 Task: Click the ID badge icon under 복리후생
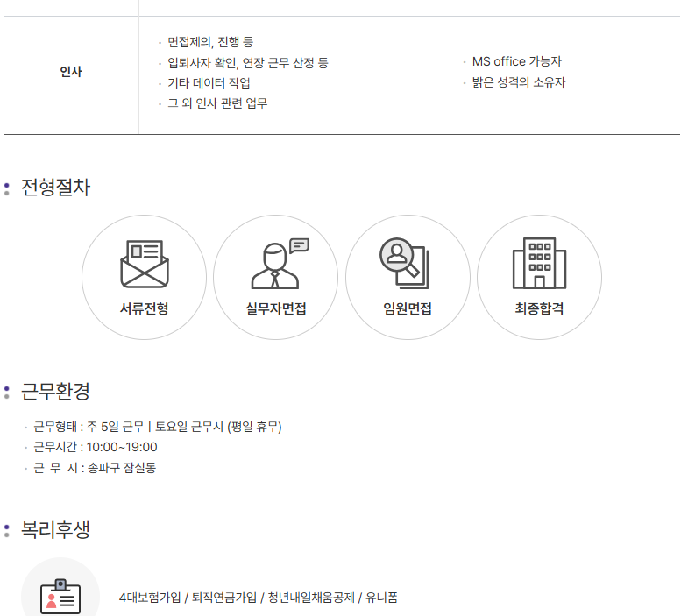coord(60,594)
